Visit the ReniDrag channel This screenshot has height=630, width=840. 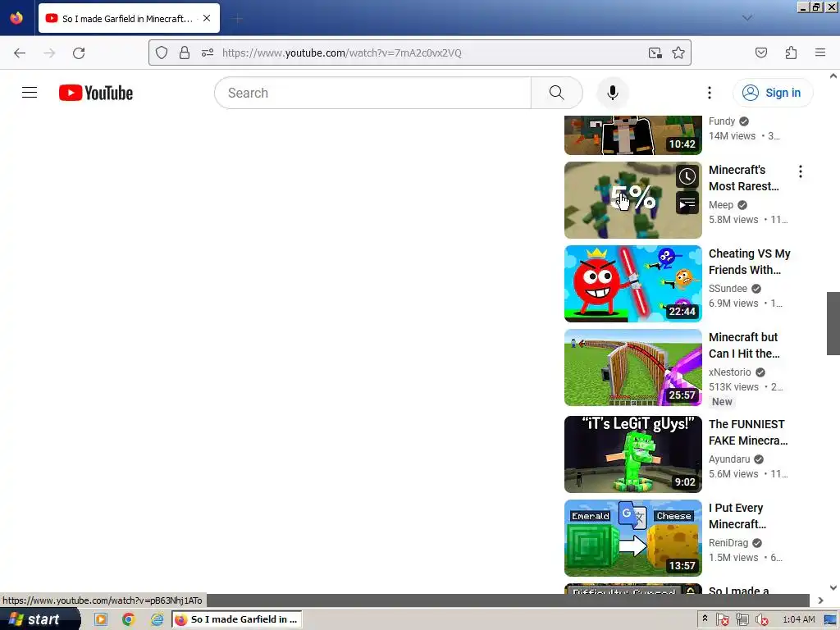click(x=728, y=543)
